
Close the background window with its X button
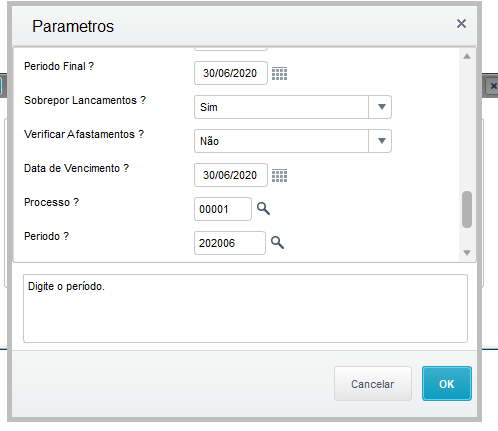click(x=493, y=86)
